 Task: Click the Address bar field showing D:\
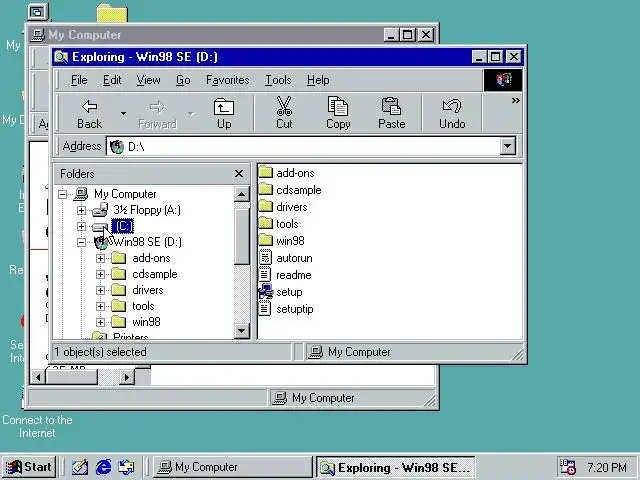(303, 146)
